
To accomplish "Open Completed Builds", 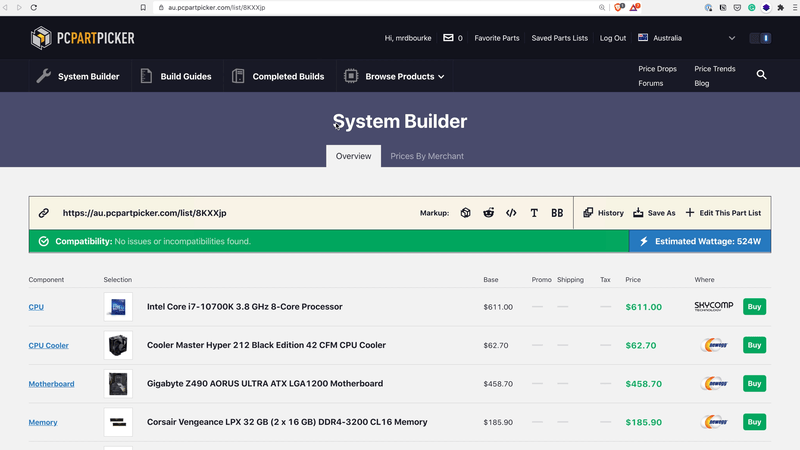I will click(278, 76).
